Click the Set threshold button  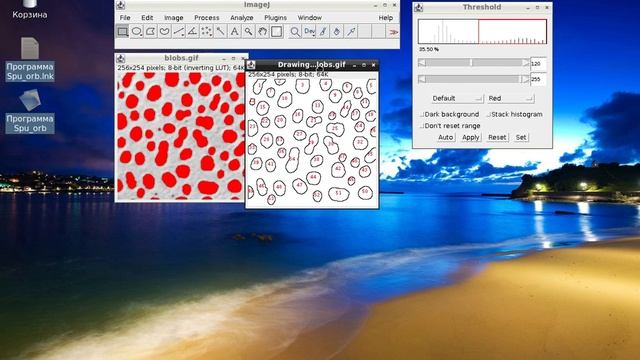521,138
